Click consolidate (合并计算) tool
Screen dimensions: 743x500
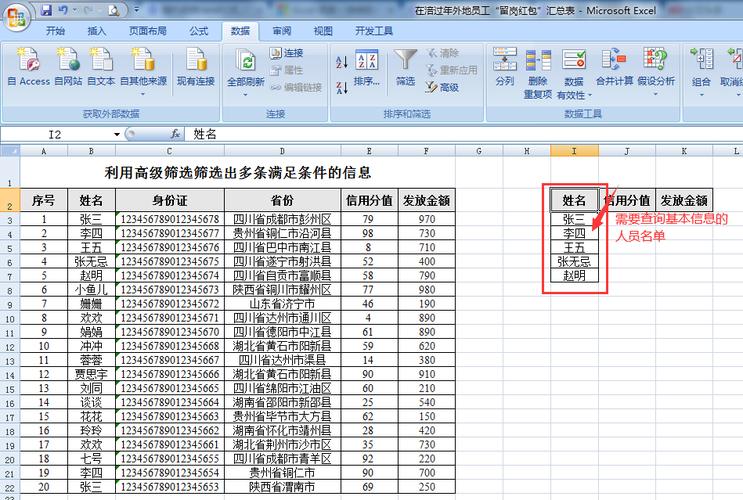click(x=614, y=67)
